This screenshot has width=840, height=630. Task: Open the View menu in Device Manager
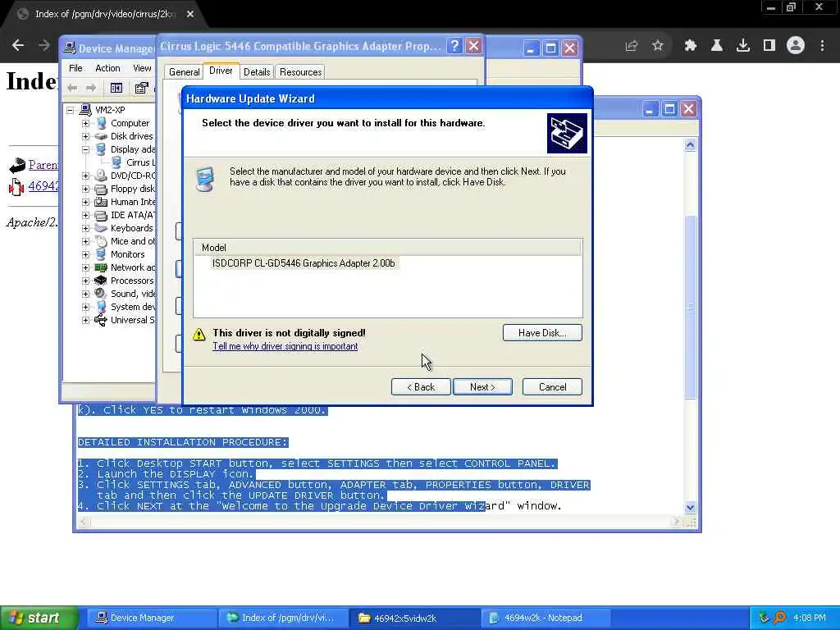coord(142,68)
